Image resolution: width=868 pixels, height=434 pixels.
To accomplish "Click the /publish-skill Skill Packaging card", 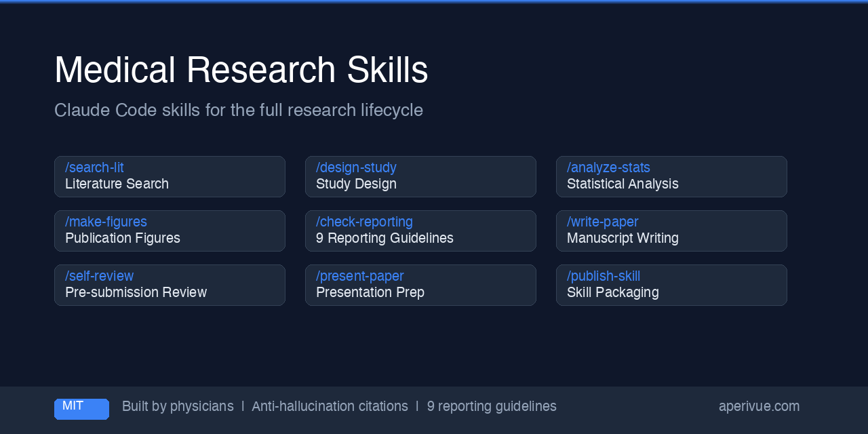I will (x=671, y=285).
